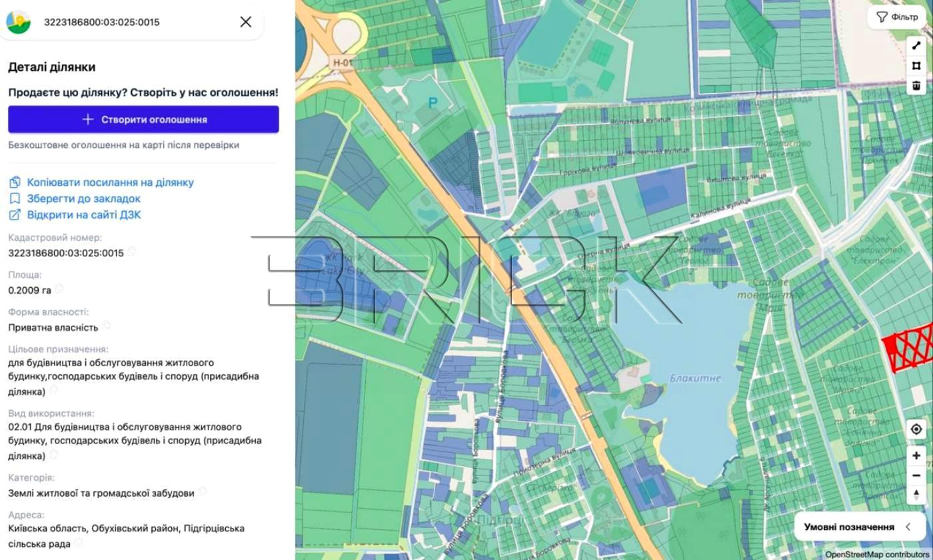This screenshot has height=560, width=933.
Task: Copy the cadastral number with its copy icon
Action: tap(132, 252)
